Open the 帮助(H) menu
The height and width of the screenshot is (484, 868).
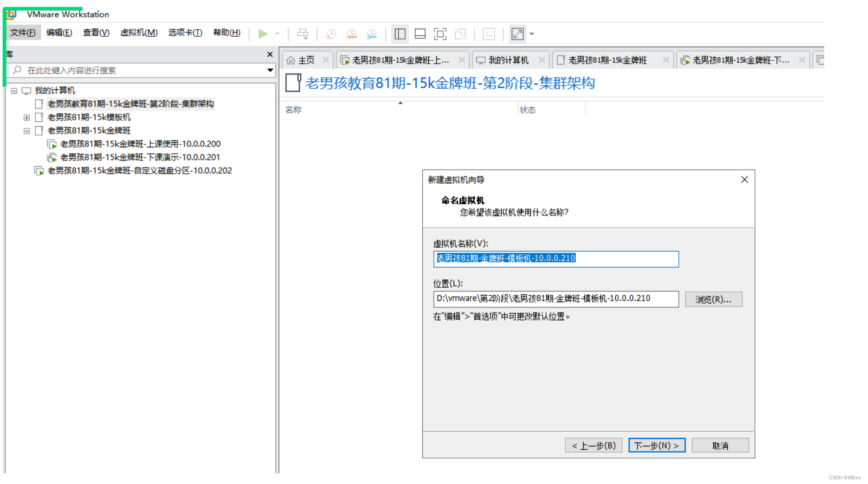[x=226, y=32]
